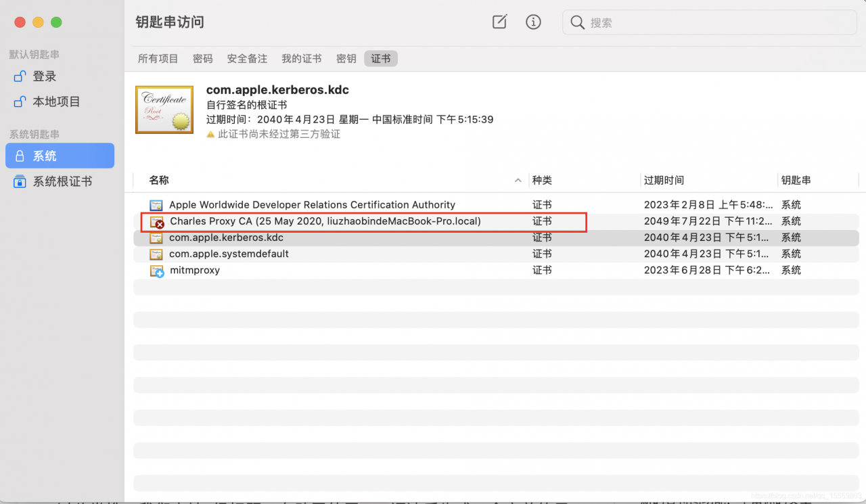Focus the 搜索 search field

pos(708,22)
